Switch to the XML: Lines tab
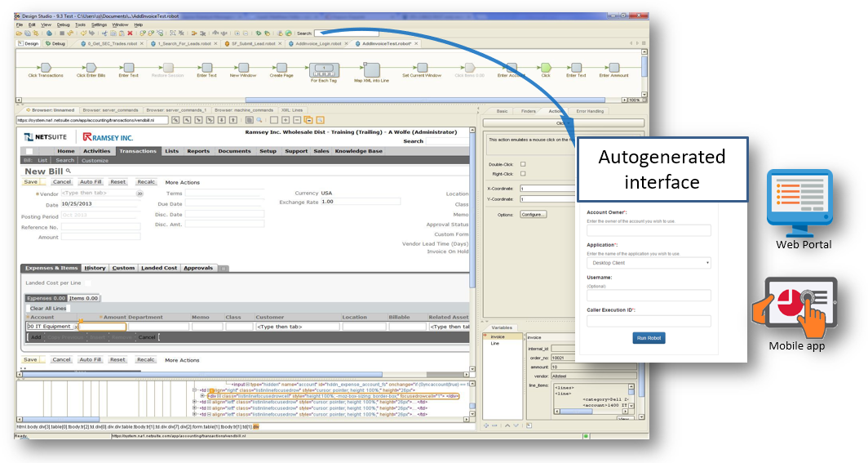The image size is (868, 463). pyautogui.click(x=292, y=110)
